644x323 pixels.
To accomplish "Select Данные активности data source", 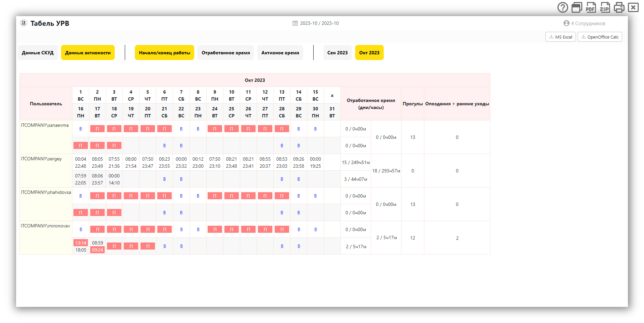I will [88, 53].
